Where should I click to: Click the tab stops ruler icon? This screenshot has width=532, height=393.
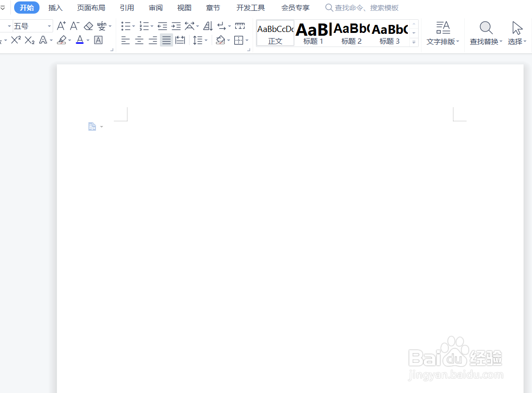pos(240,26)
